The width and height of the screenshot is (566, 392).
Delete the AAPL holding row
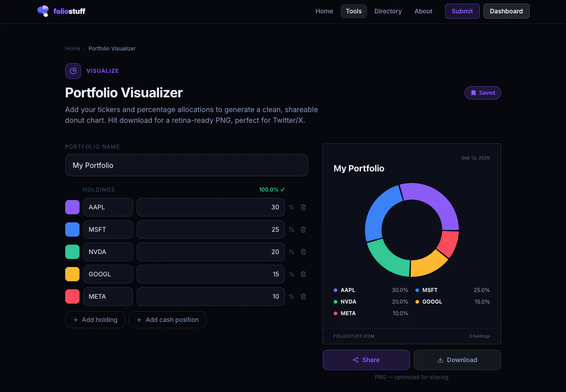point(303,207)
